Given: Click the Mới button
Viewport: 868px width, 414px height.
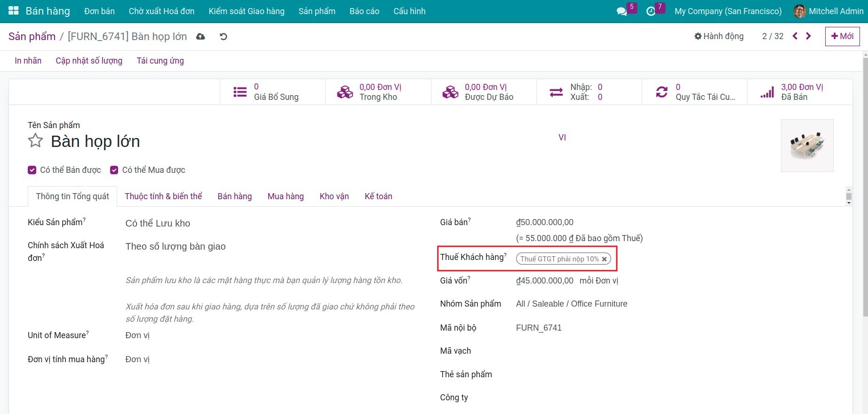Looking at the screenshot, I should [x=842, y=36].
